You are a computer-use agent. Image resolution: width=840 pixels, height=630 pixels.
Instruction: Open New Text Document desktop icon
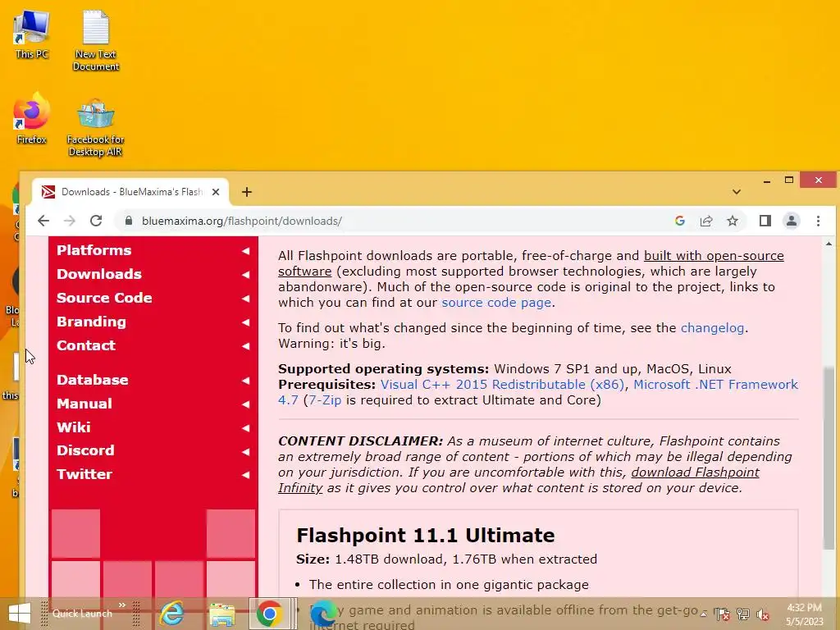click(96, 41)
